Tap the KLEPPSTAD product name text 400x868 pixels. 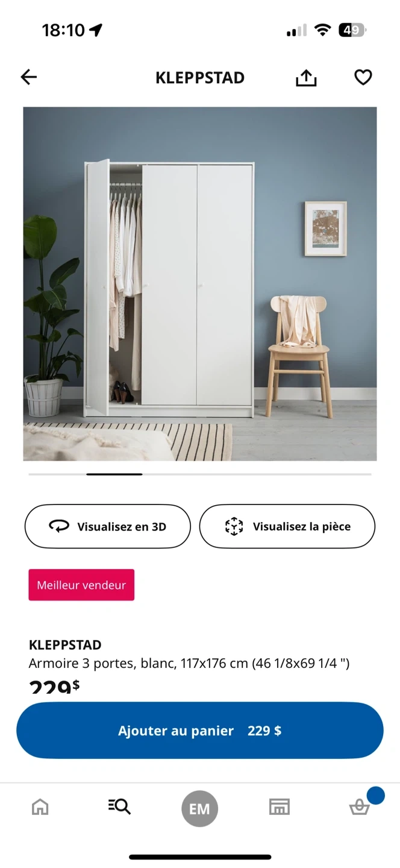coord(65,645)
